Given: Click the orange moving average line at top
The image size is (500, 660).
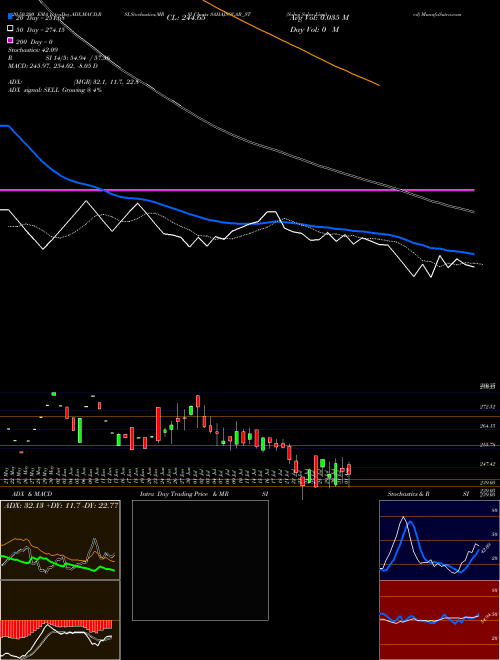Looking at the screenshot, I should coord(294,43).
